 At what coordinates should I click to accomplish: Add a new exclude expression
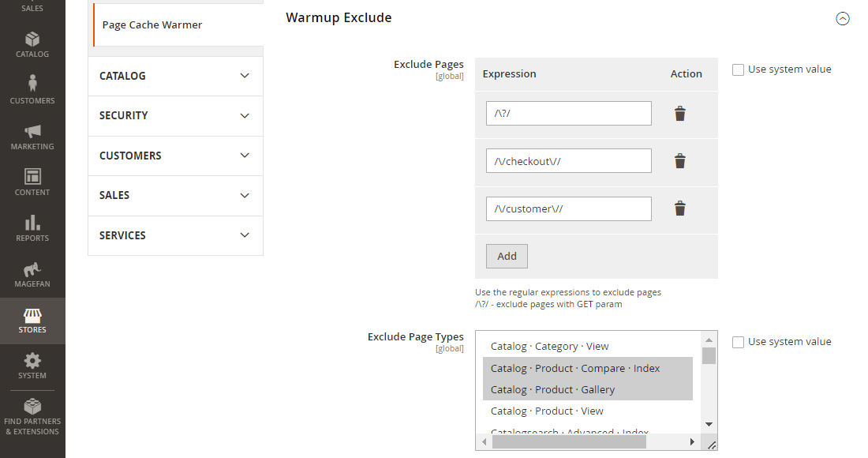[x=507, y=257]
